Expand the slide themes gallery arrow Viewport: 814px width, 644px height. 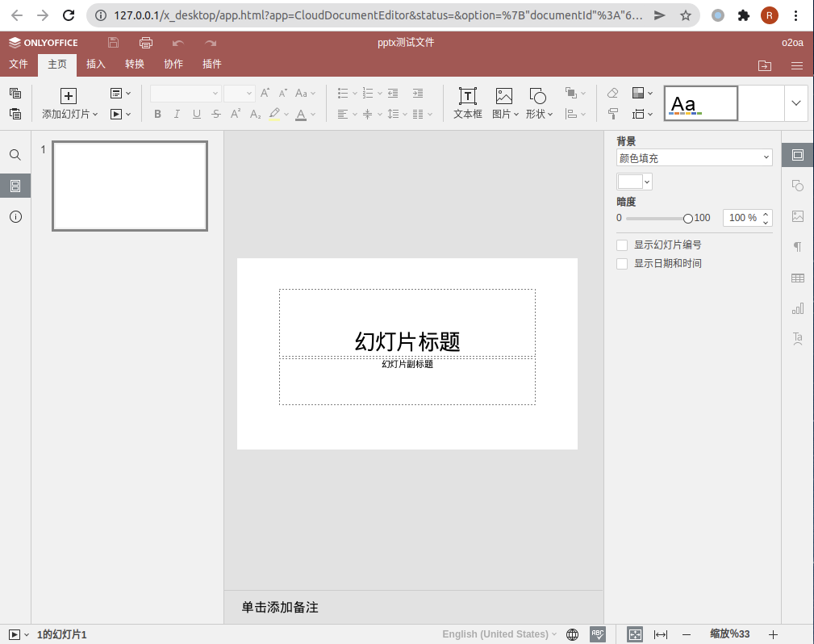pos(796,103)
